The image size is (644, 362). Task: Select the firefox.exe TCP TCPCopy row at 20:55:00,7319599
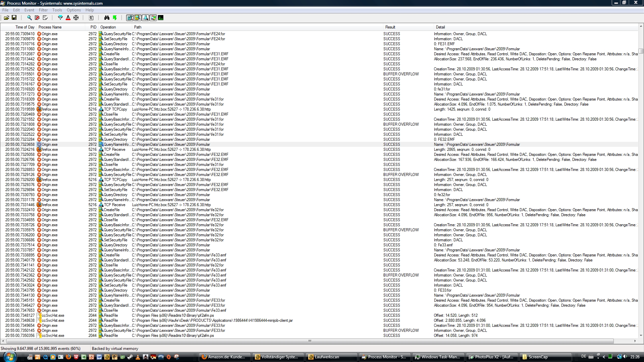319,109
